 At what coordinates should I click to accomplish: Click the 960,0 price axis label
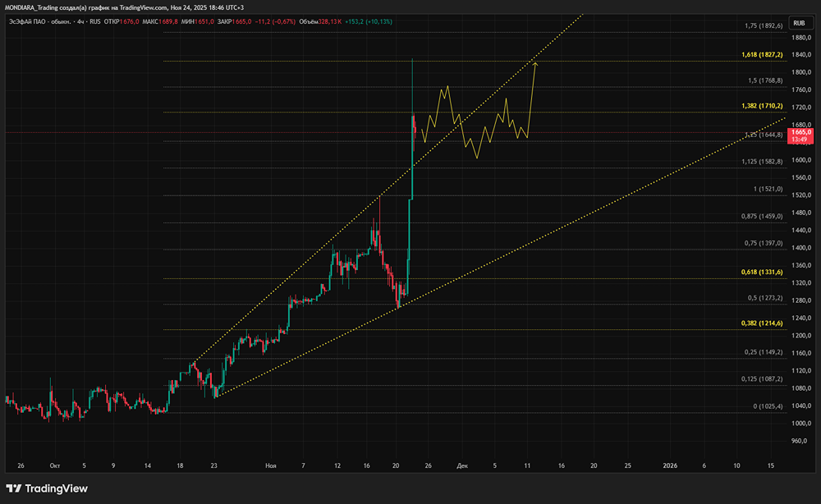800,441
